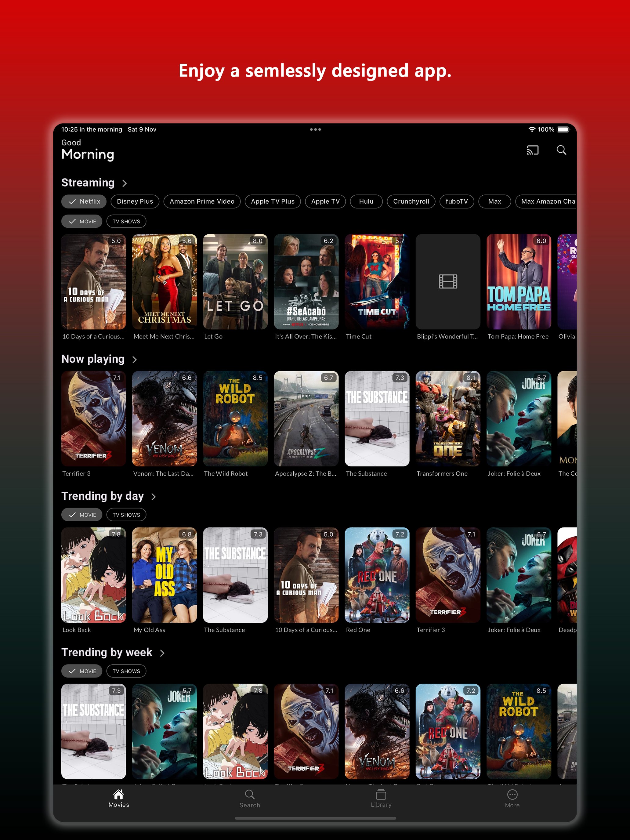Tap the Search magnifier at the top right
The image size is (630, 840).
pyautogui.click(x=562, y=150)
